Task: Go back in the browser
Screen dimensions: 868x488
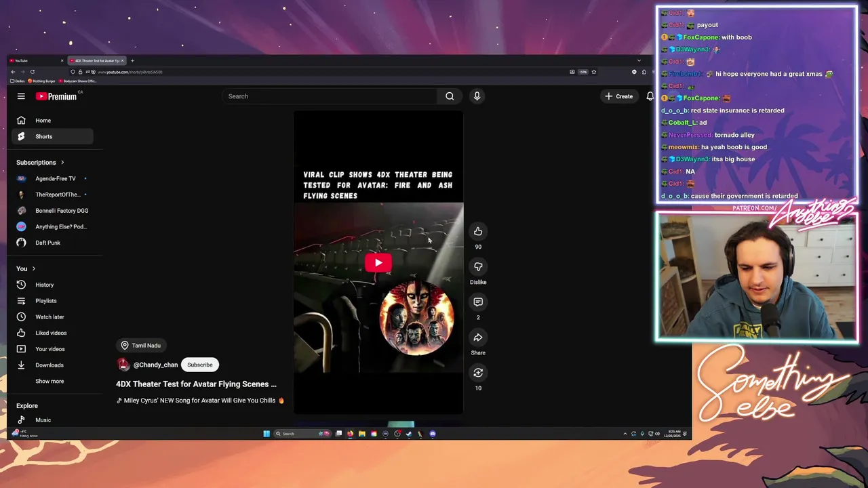Action: click(13, 72)
